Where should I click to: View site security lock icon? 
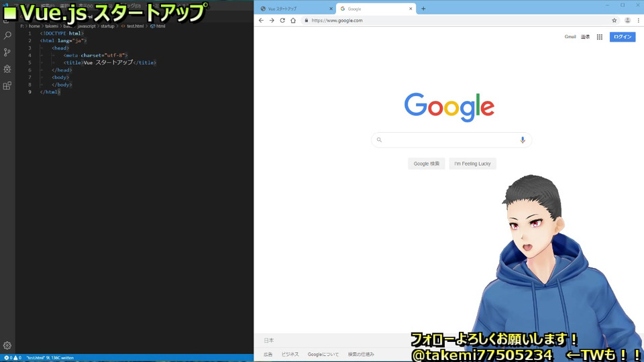pyautogui.click(x=307, y=20)
